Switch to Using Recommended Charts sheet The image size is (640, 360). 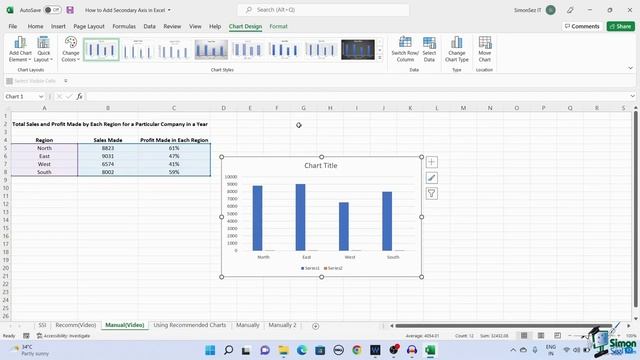tap(189, 325)
